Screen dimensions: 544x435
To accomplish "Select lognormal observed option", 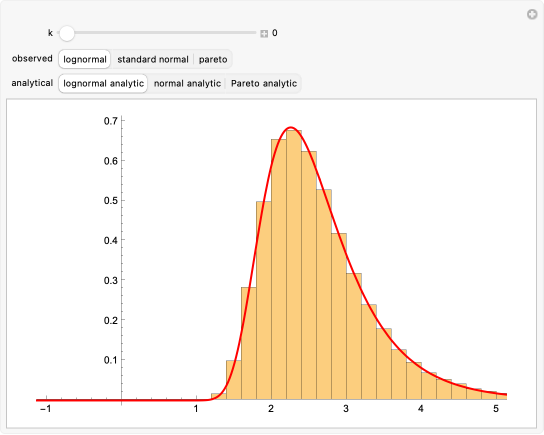I will 85,59.
